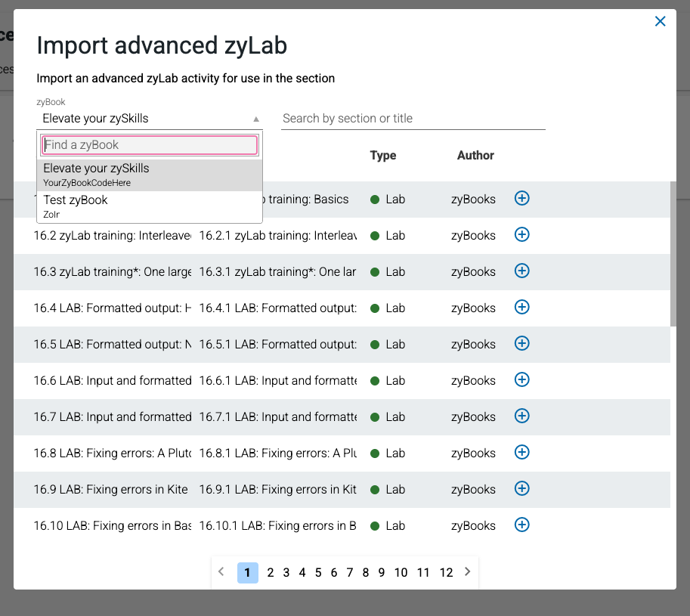
Task: Select Elevate your zySkills zyBook option
Action: (150, 175)
